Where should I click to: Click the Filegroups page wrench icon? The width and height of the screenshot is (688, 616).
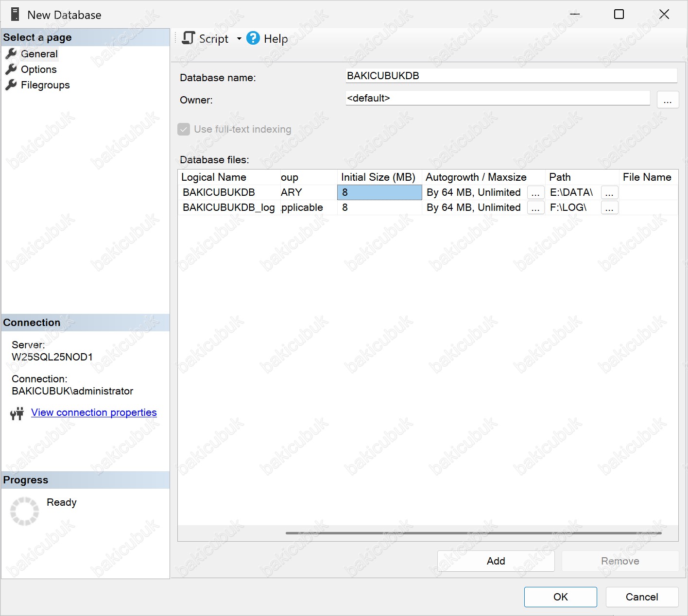[11, 85]
